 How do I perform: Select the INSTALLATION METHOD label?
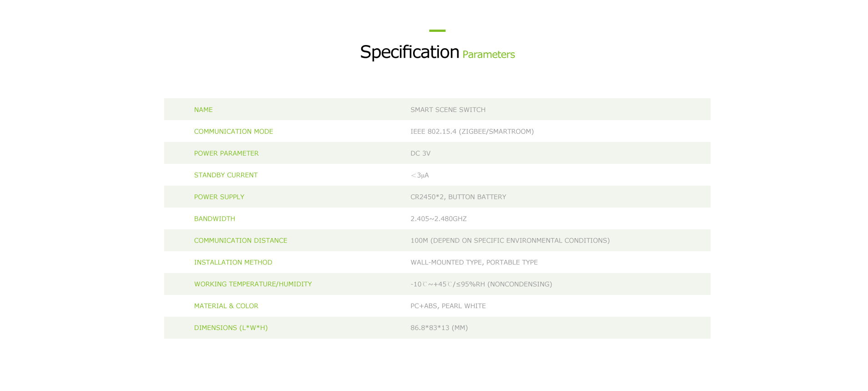[233, 263]
